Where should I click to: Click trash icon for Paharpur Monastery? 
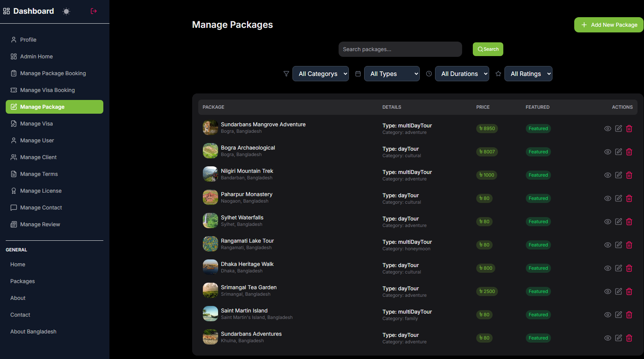629,198
